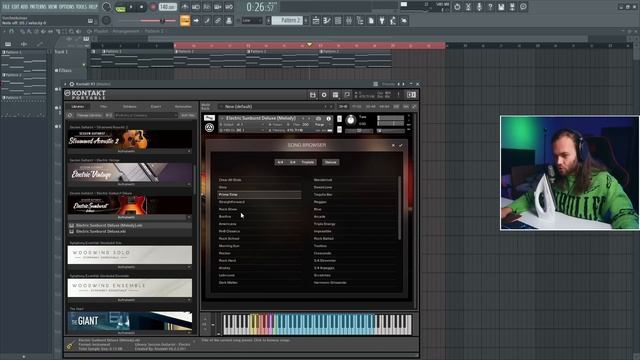Select the Rock Ballad song
Viewport: 640px width, 360px height.
pyautogui.click(x=324, y=238)
